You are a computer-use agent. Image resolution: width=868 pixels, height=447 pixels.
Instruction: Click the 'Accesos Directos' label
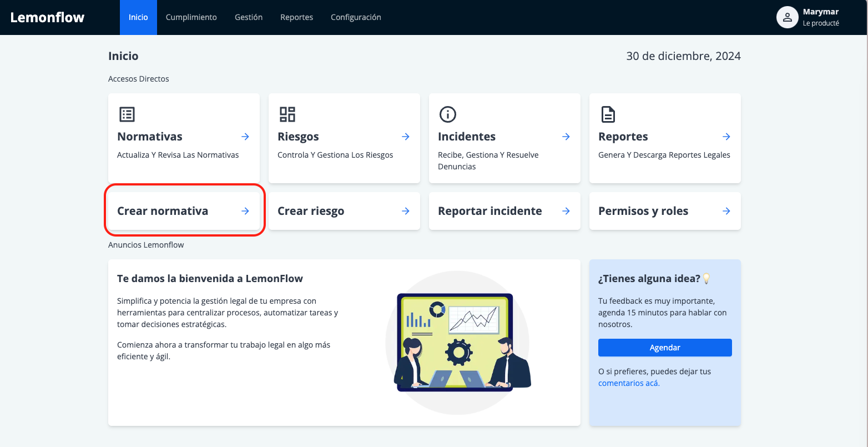point(139,79)
